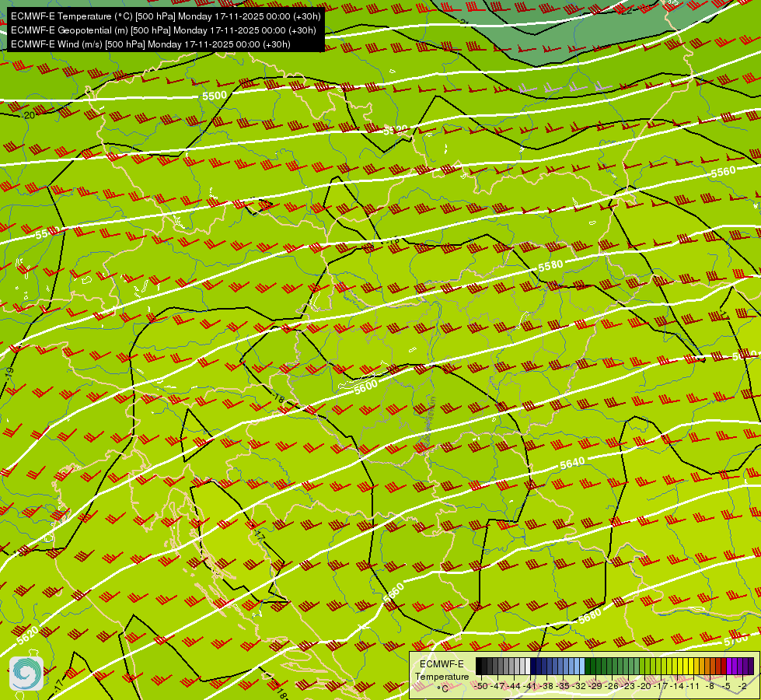Pick the black swatch of the temperature colorbar

479,667
